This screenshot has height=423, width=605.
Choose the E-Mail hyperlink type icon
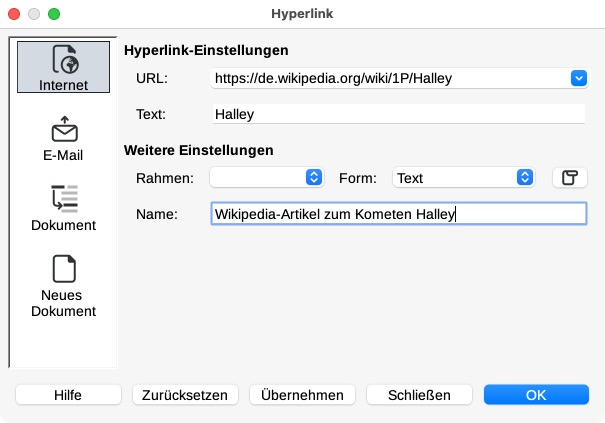pos(64,129)
